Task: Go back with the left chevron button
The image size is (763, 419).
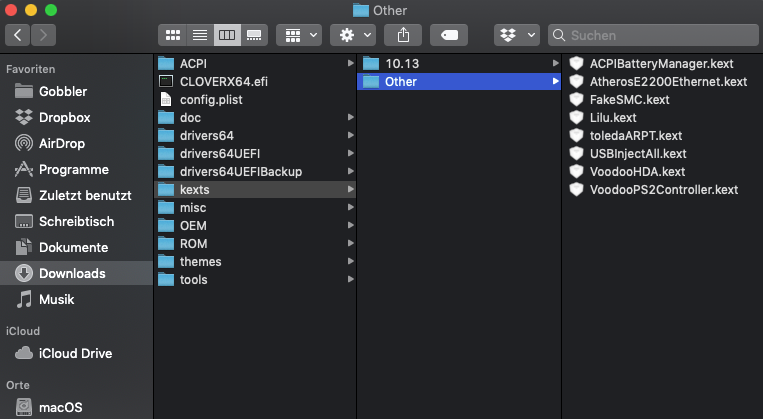Action: point(18,35)
